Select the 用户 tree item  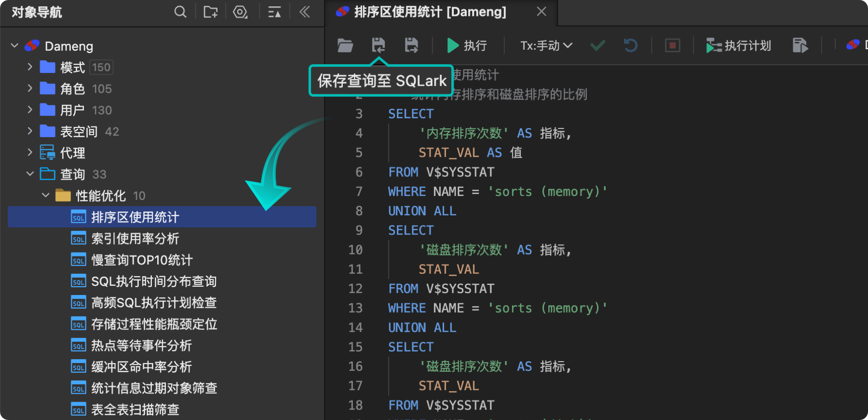pyautogui.click(x=73, y=110)
